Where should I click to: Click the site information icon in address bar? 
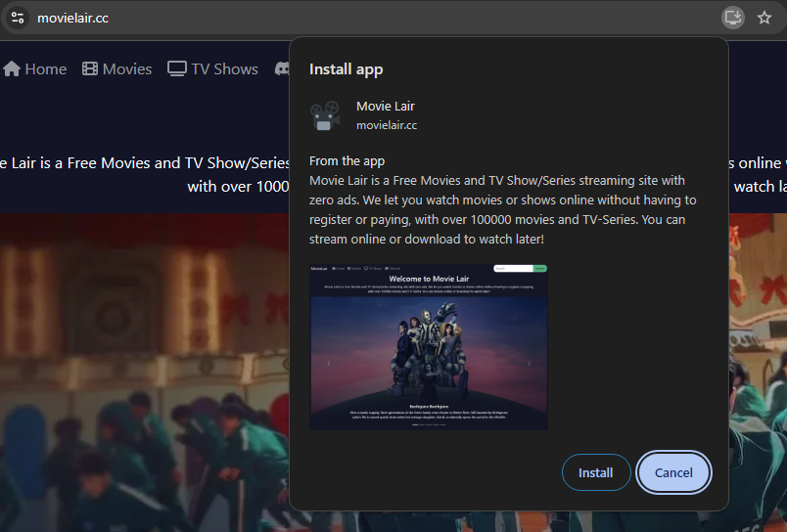click(x=18, y=18)
